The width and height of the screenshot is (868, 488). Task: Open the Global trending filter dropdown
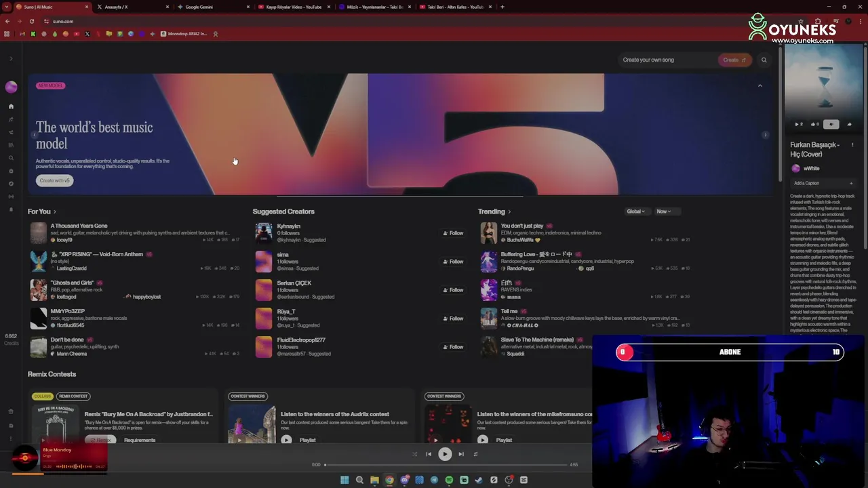click(x=635, y=211)
